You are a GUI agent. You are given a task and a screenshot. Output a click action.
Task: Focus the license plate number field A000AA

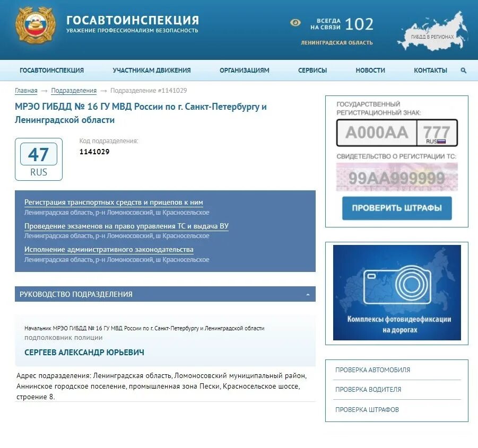click(x=377, y=133)
